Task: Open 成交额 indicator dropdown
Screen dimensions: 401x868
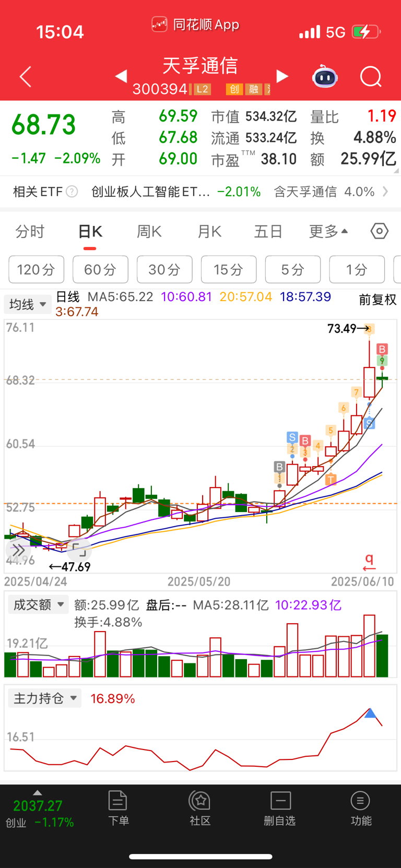Action: pyautogui.click(x=38, y=604)
